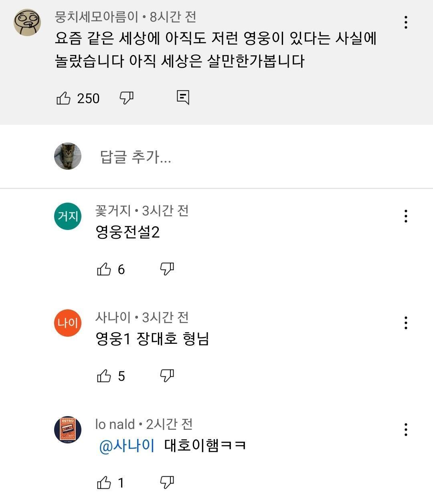Dislike the reply by lo nald
This screenshot has height=504, width=433.
click(x=167, y=482)
